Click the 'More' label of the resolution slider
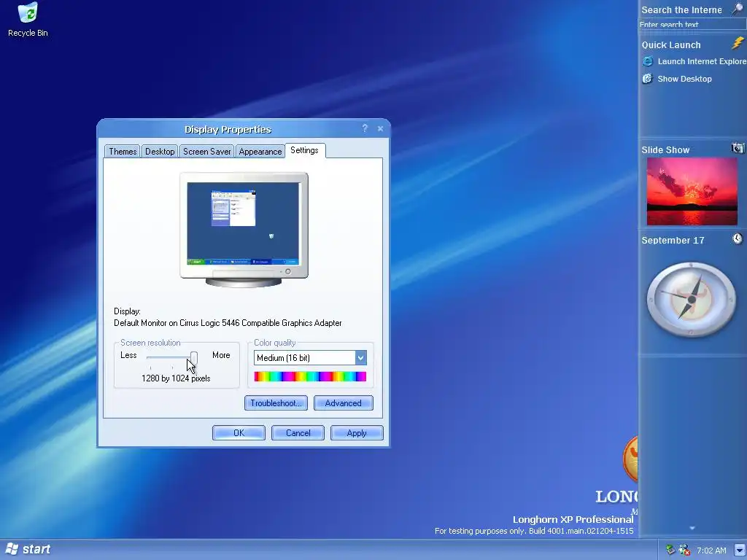This screenshot has height=560, width=747. click(x=221, y=355)
